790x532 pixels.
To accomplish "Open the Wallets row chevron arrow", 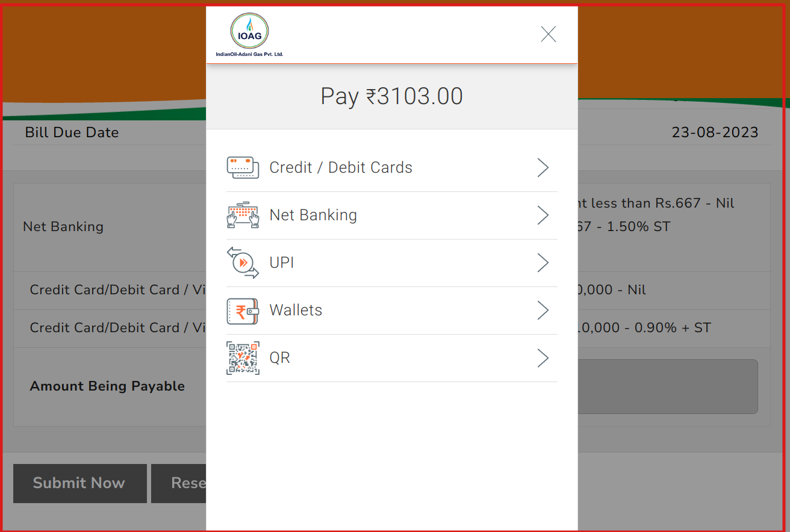I will click(543, 311).
